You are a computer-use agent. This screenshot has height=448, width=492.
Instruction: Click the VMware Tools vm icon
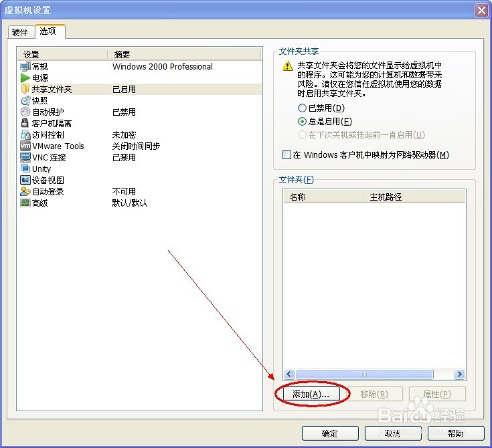point(25,146)
